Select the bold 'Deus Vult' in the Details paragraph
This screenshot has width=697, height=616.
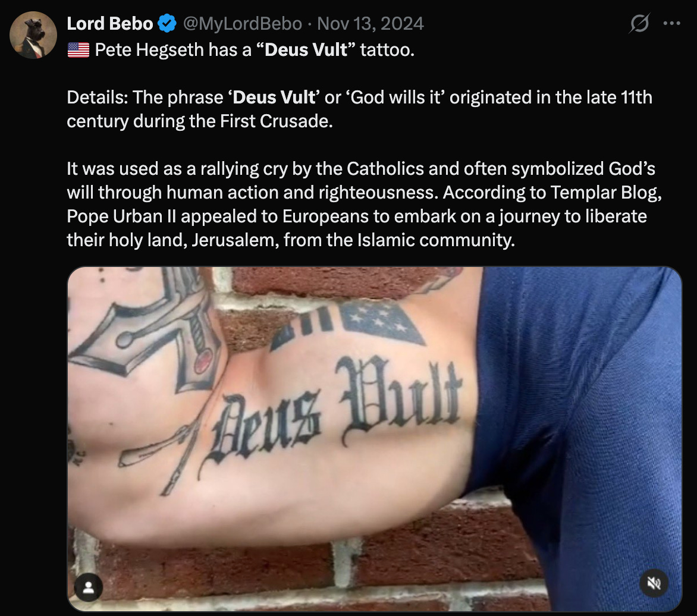click(x=274, y=98)
